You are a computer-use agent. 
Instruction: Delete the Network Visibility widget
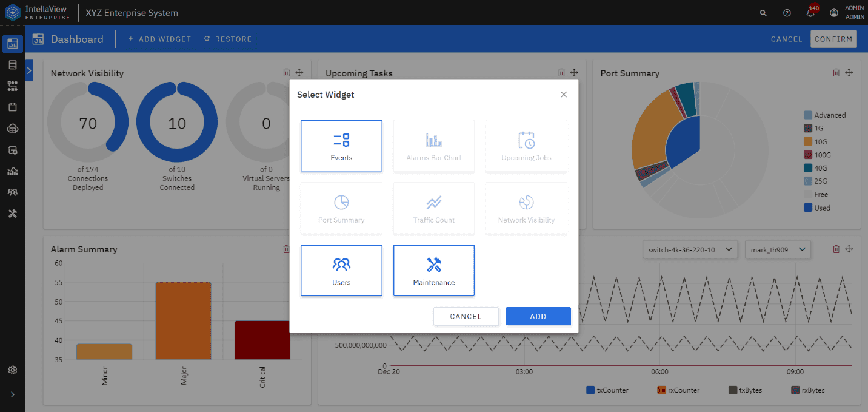(x=287, y=73)
